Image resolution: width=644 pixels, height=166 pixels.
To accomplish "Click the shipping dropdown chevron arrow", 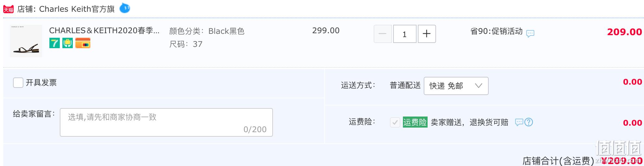I will coord(478,86).
